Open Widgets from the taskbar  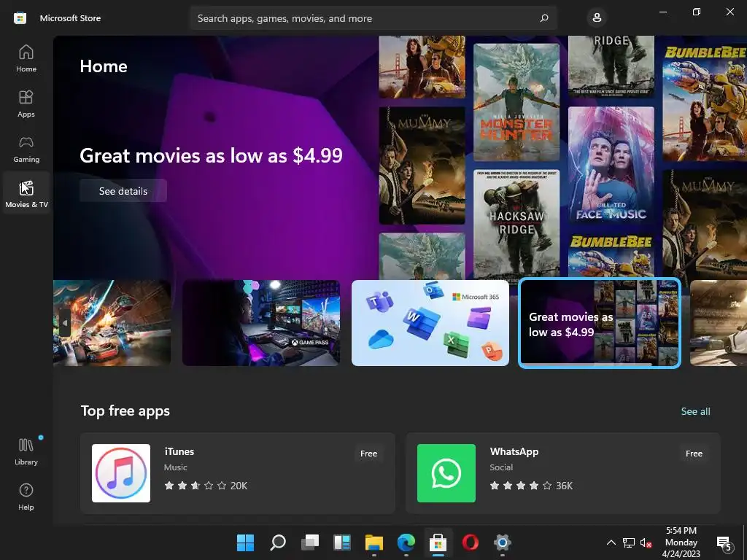tap(342, 542)
